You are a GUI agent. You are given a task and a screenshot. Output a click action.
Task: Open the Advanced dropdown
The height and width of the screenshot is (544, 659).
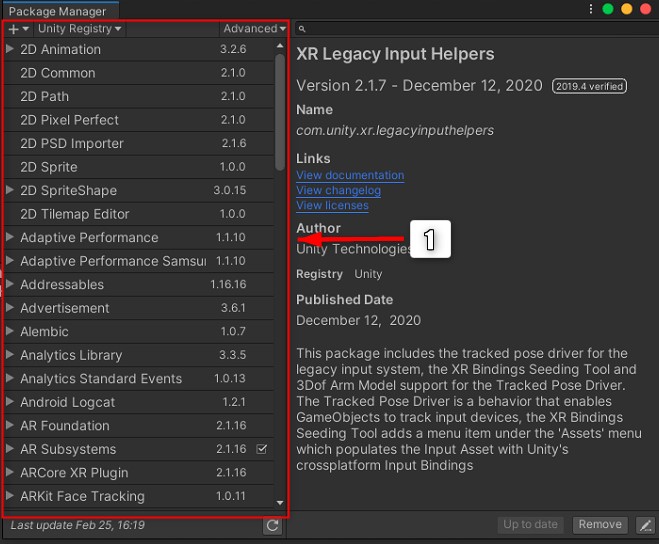point(254,29)
